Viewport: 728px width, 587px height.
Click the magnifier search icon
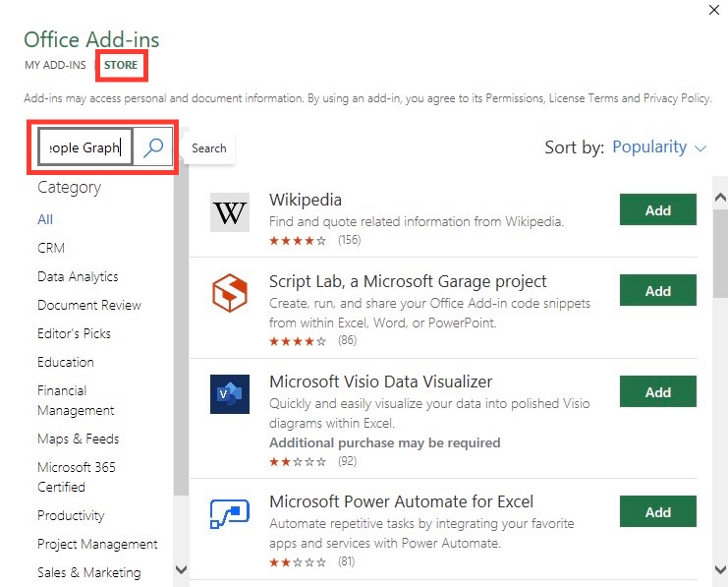pyautogui.click(x=153, y=147)
